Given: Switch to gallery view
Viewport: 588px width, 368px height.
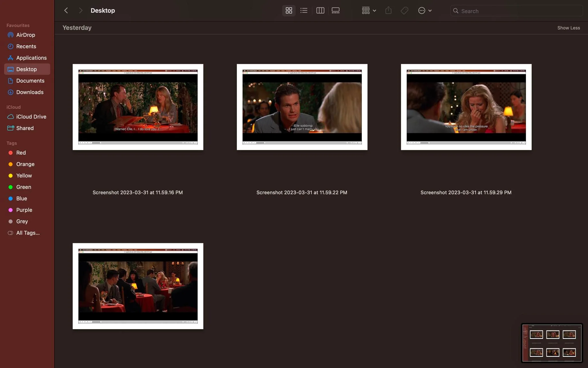Looking at the screenshot, I should [x=335, y=11].
